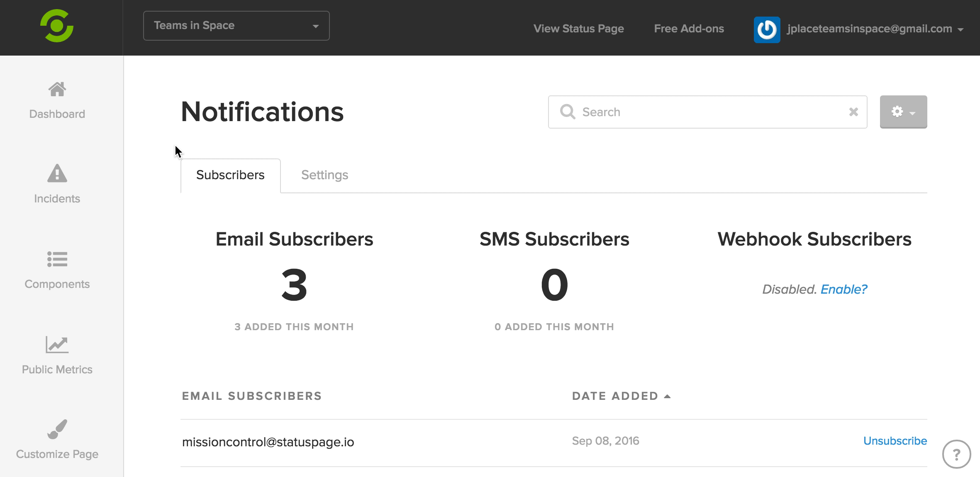The width and height of the screenshot is (980, 477).
Task: Click the 3 ADDED THIS MONTH text
Action: coord(294,327)
